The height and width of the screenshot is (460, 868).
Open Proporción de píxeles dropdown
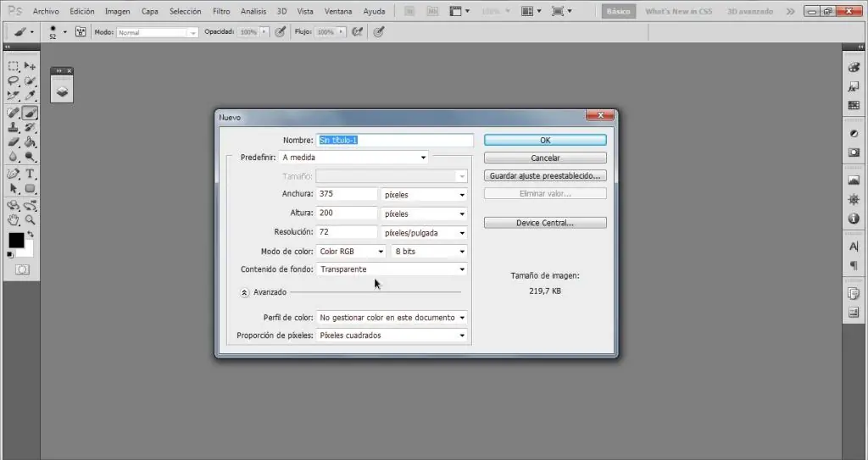tap(392, 335)
